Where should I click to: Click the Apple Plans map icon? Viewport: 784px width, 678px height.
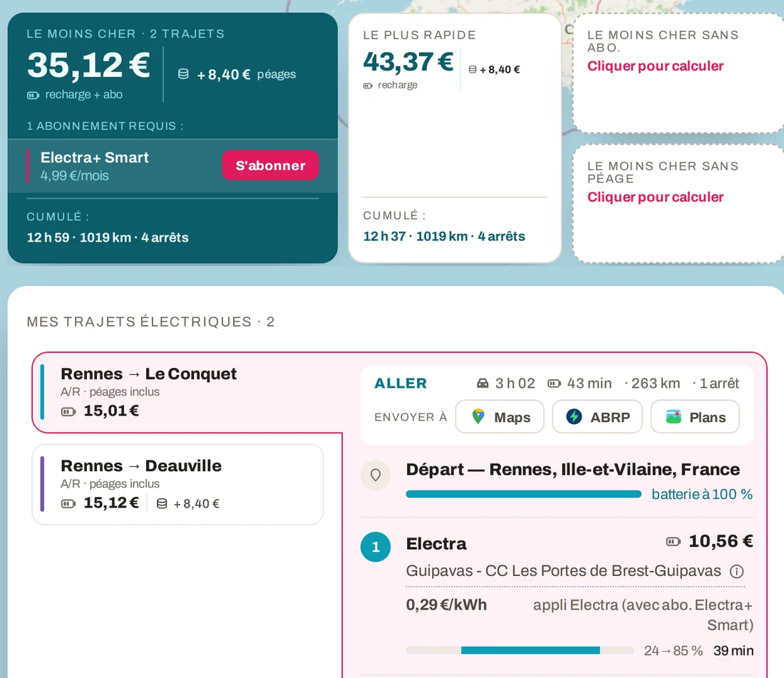coord(674,416)
